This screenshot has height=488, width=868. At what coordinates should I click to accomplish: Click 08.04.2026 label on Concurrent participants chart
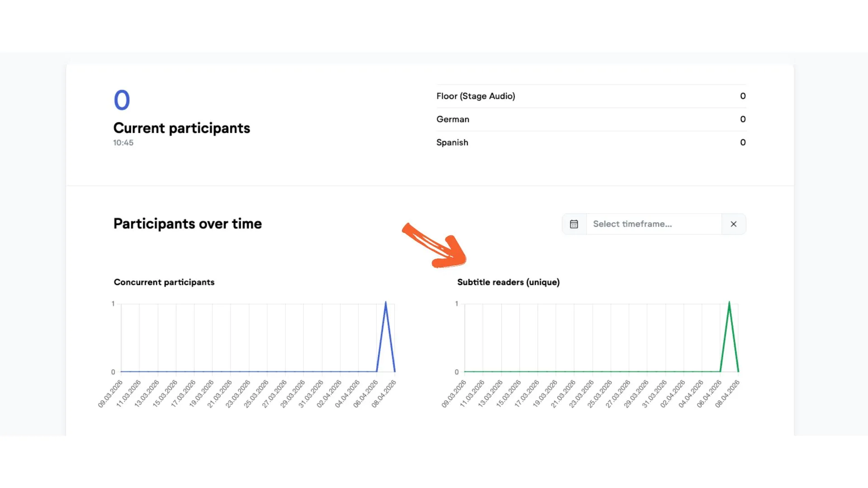click(x=383, y=394)
